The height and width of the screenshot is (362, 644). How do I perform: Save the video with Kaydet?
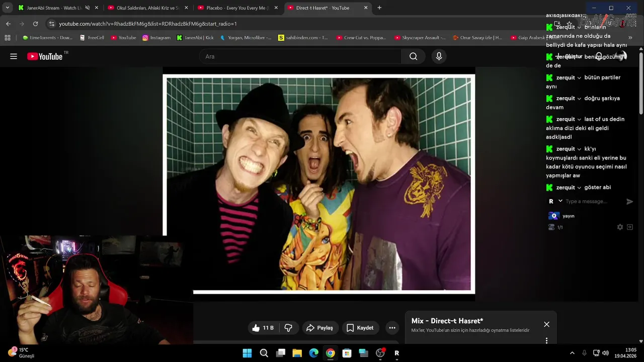click(360, 328)
